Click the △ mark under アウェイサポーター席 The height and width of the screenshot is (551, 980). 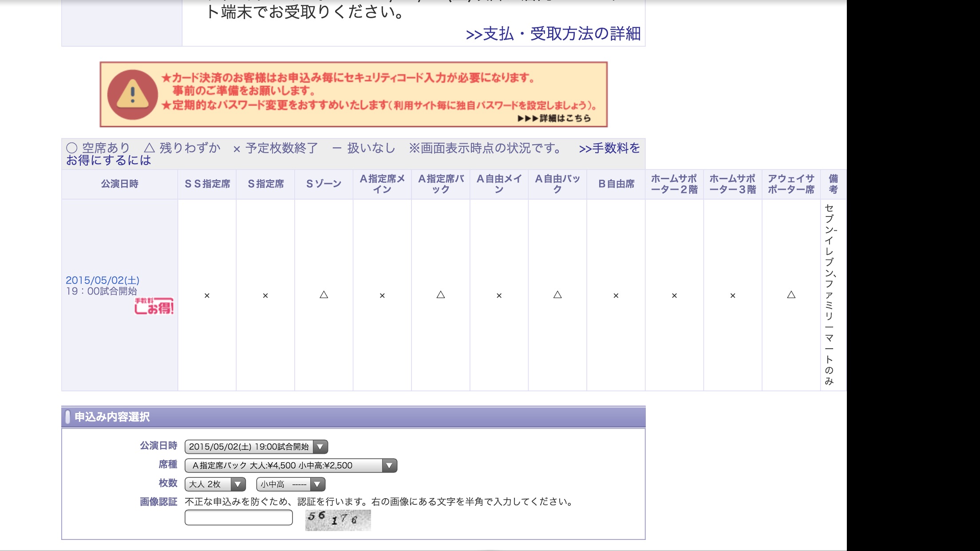(791, 295)
